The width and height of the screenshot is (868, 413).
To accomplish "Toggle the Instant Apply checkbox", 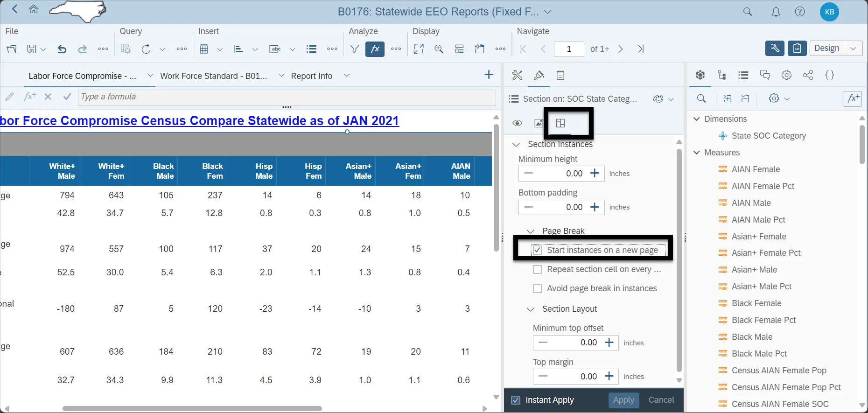I will (516, 400).
